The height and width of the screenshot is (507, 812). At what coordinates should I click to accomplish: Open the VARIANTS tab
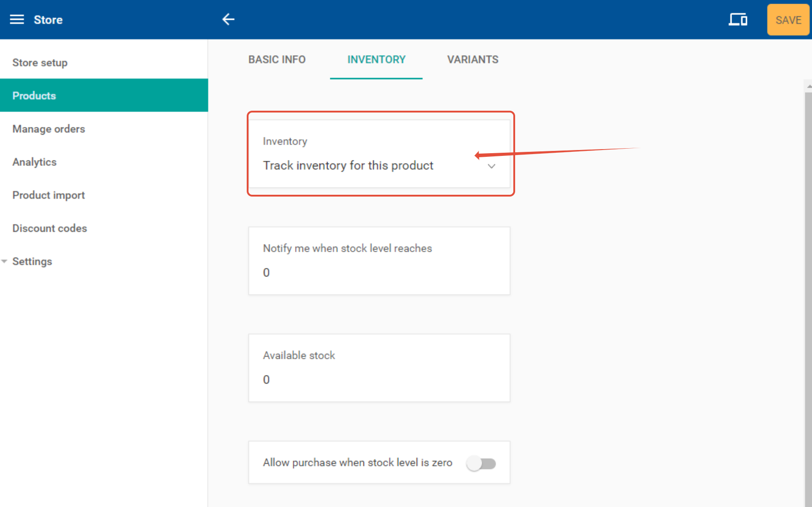click(473, 60)
